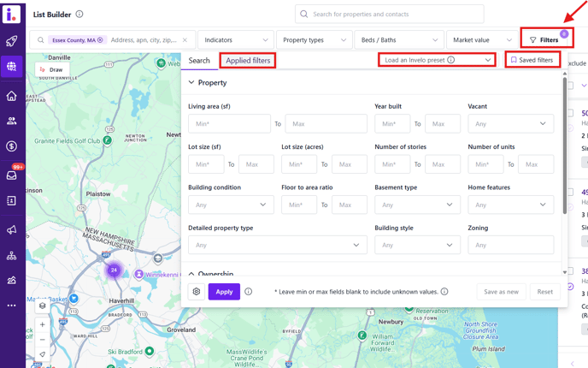Remove the Essex County, MA tag

click(100, 40)
